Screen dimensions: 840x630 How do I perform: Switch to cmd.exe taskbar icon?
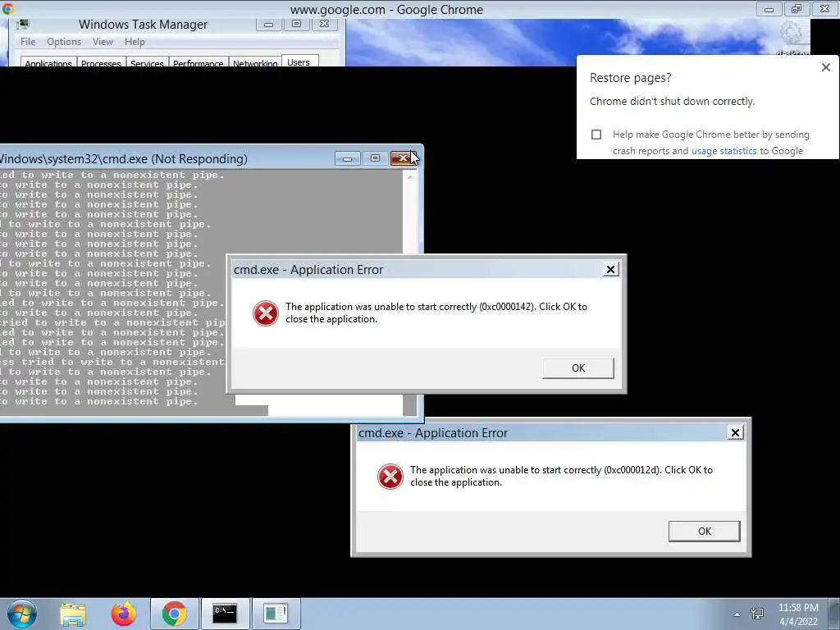point(225,614)
